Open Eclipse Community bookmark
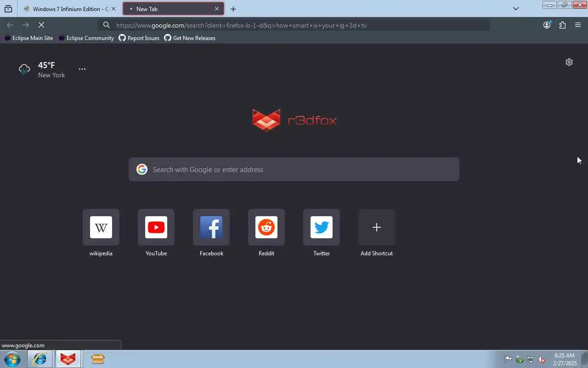This screenshot has height=368, width=588. [x=86, y=38]
